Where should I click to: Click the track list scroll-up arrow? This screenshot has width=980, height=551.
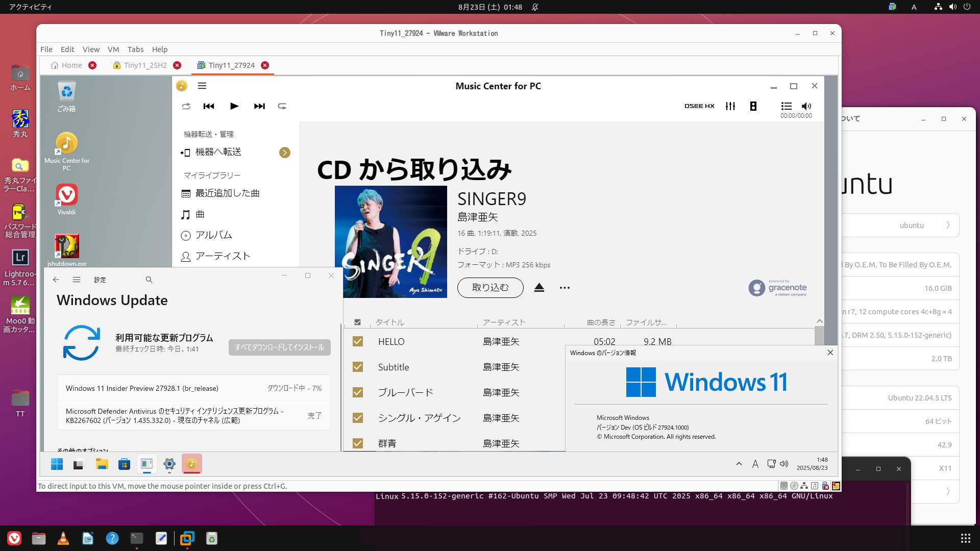coord(819,321)
